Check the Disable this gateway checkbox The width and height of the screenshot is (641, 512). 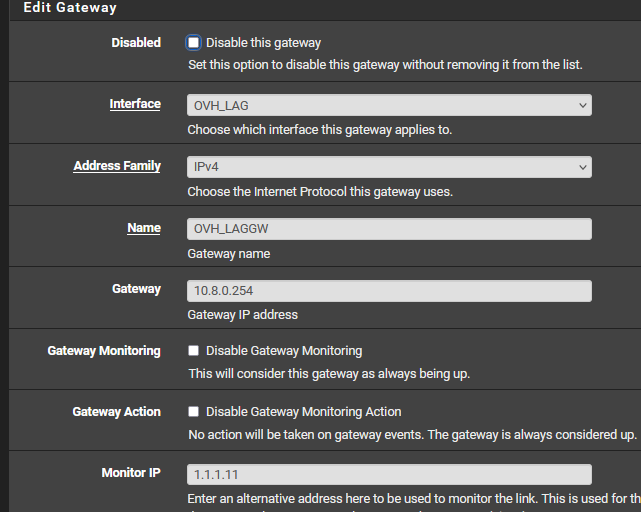coord(194,43)
